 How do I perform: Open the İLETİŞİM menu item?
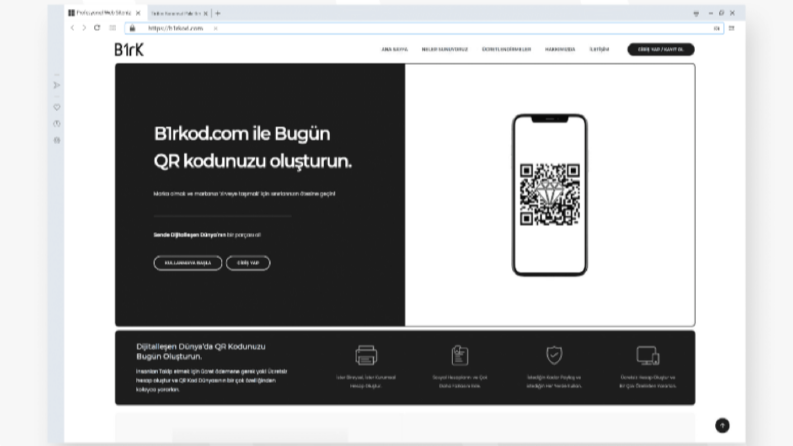coord(599,50)
